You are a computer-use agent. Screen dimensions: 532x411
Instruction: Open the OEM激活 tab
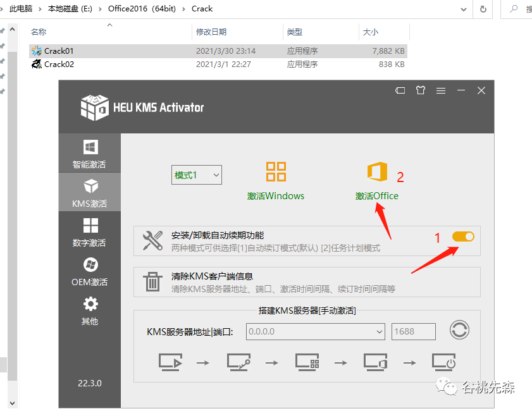click(x=90, y=271)
